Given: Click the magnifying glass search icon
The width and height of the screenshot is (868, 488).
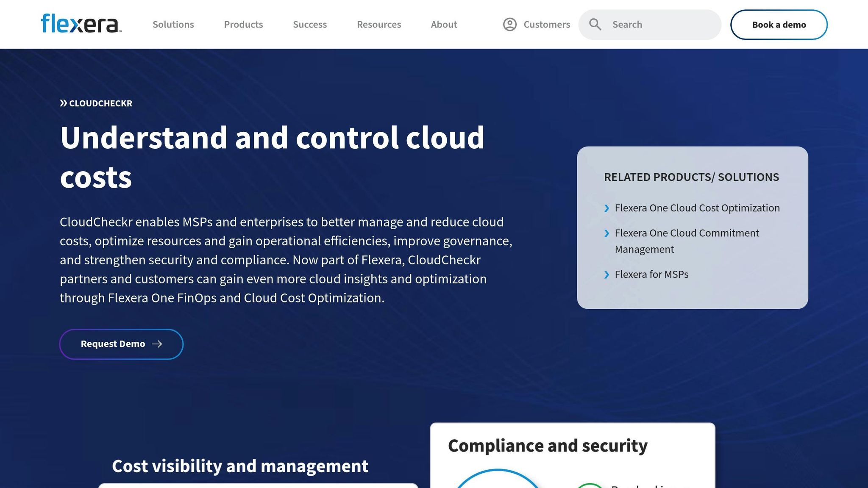Looking at the screenshot, I should coord(595,24).
